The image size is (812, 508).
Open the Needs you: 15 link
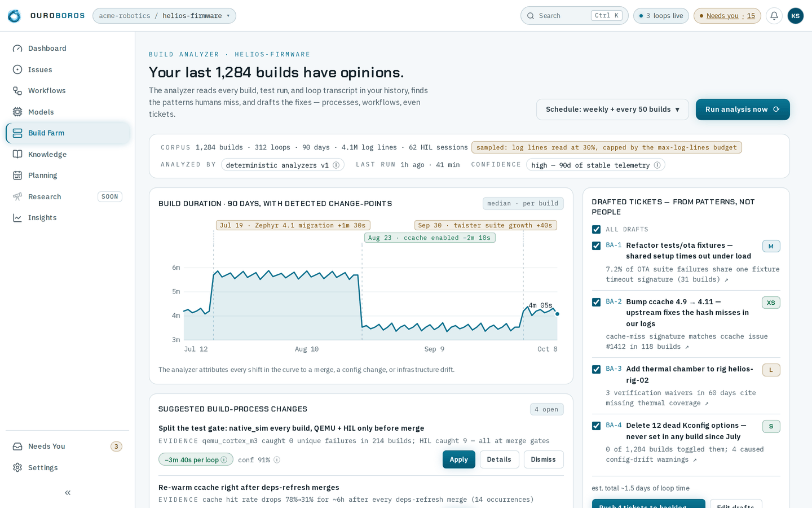point(727,16)
